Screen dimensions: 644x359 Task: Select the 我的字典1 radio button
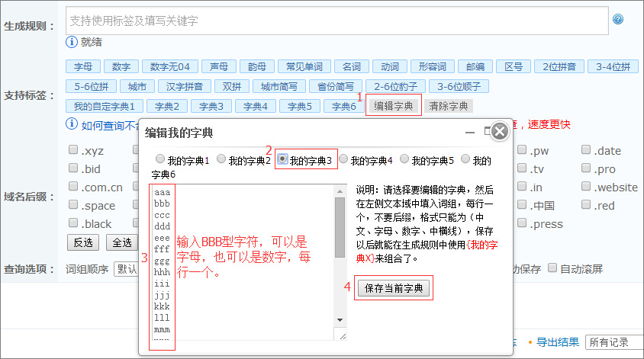click(159, 160)
